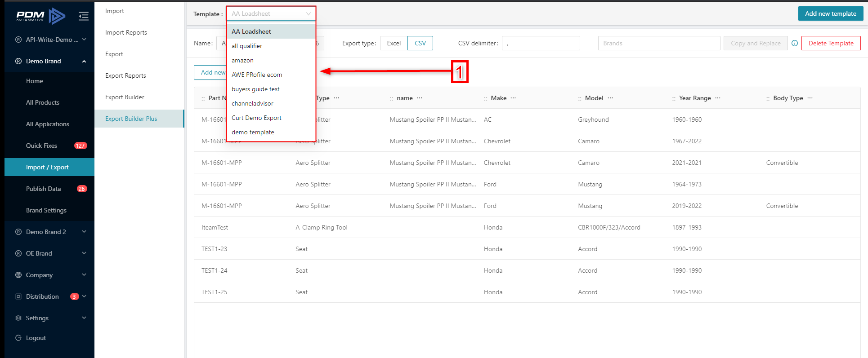This screenshot has height=358, width=868.
Task: Click Add new template button
Action: [x=831, y=13]
